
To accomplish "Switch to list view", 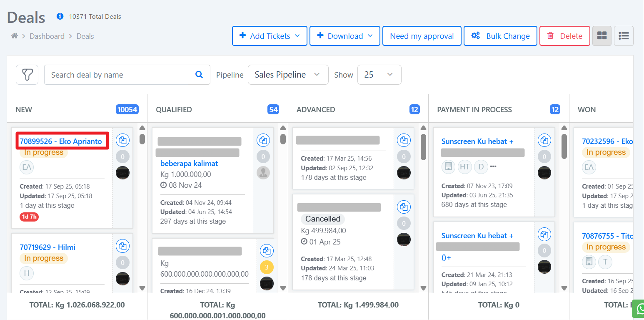I will (x=624, y=36).
